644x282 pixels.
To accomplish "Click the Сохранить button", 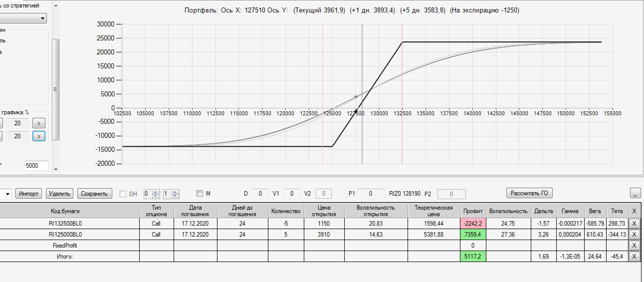I will pos(94,193).
